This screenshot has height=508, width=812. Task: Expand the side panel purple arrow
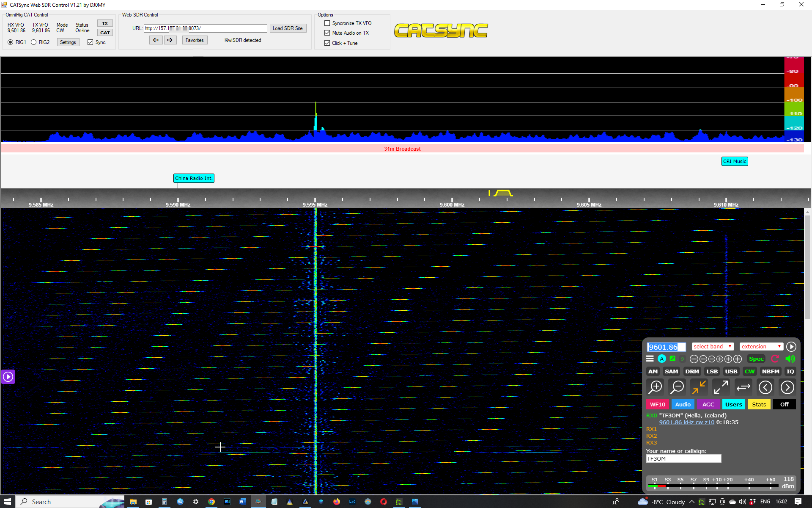click(x=8, y=377)
